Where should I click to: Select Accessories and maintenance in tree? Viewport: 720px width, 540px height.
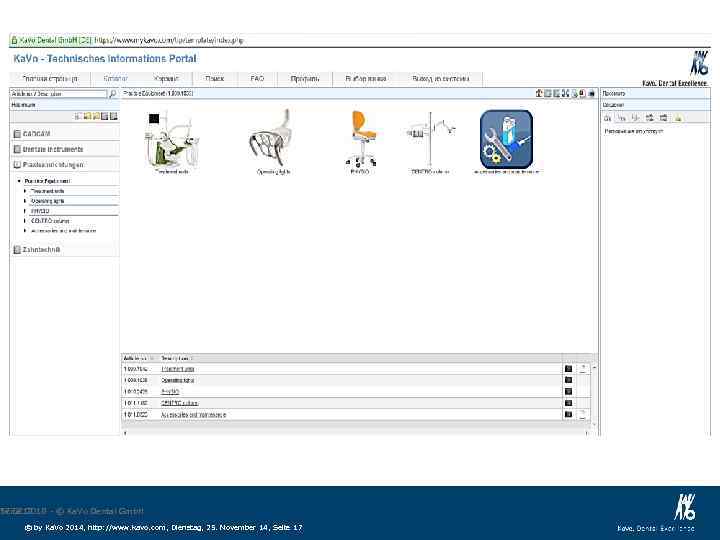click(63, 231)
